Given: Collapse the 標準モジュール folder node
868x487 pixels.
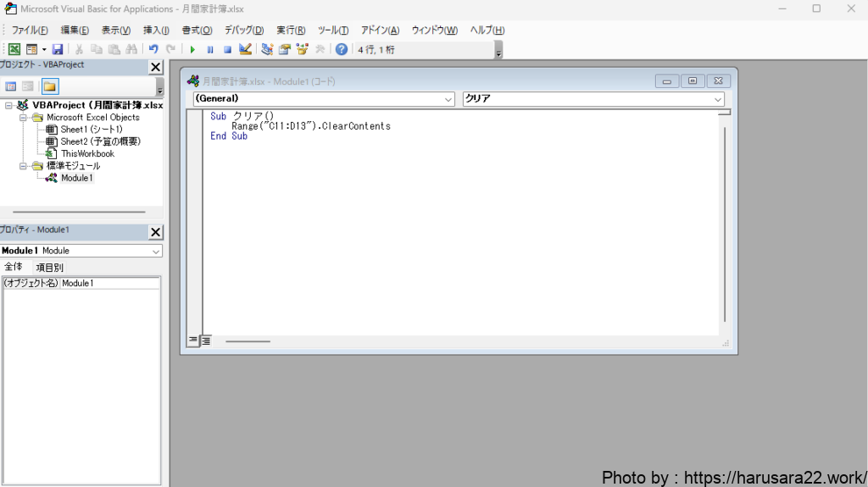Looking at the screenshot, I should point(24,166).
